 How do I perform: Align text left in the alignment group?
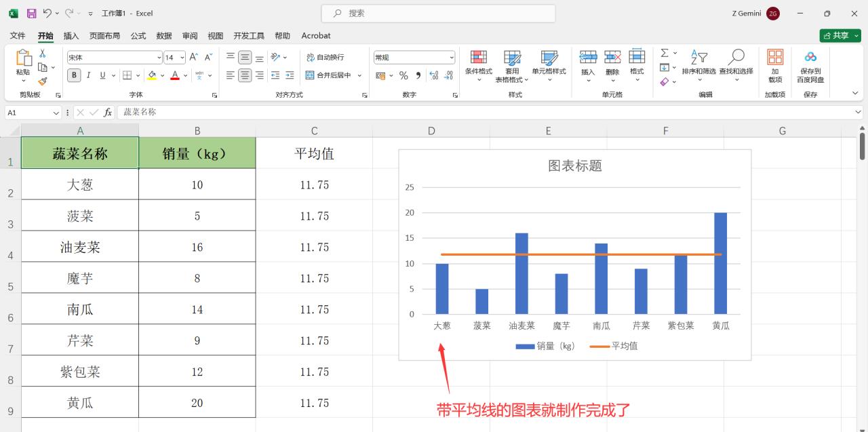point(231,75)
